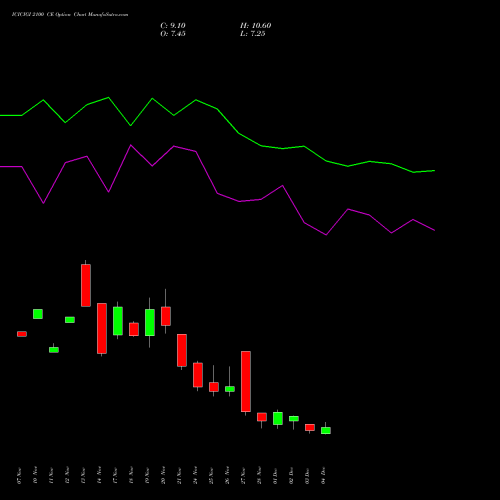Click the '25 Nov' date label

[211, 476]
